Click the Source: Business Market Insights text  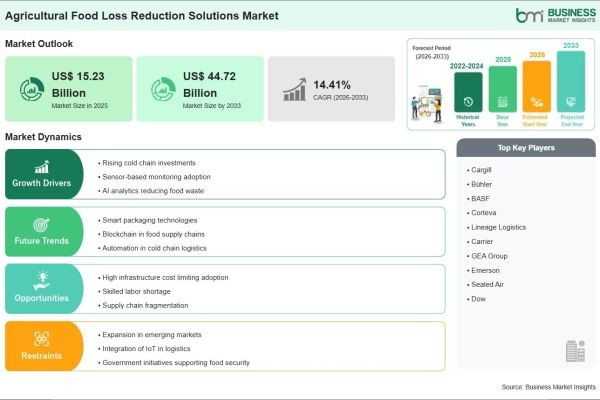point(548,387)
